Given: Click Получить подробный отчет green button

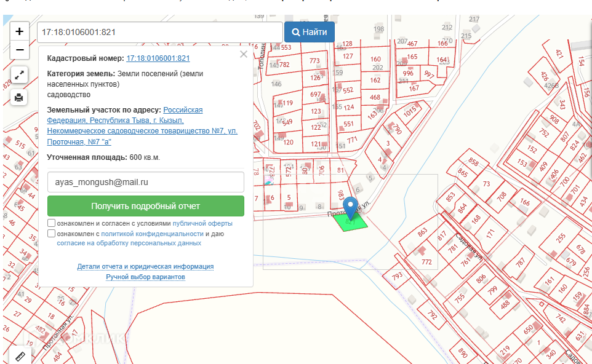Looking at the screenshot, I should [146, 206].
